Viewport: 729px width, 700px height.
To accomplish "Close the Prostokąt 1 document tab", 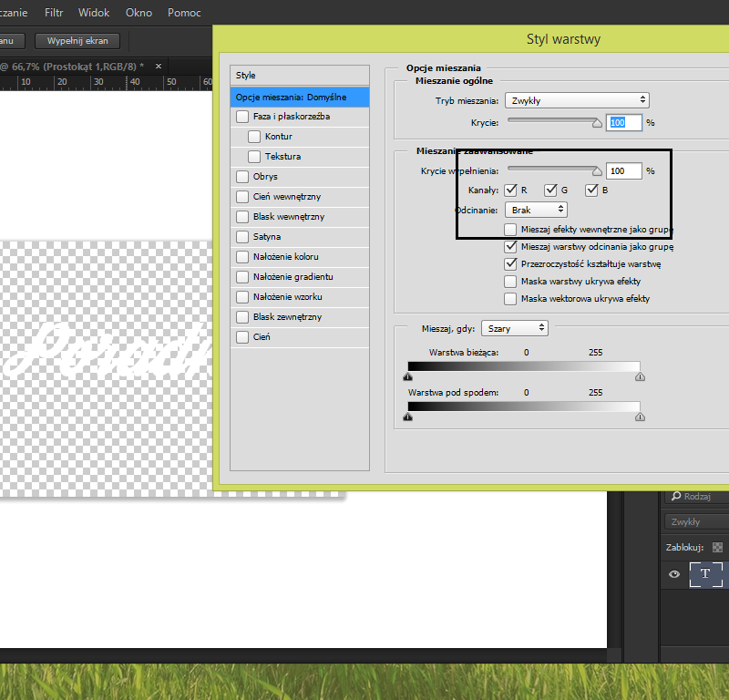I will 159,66.
